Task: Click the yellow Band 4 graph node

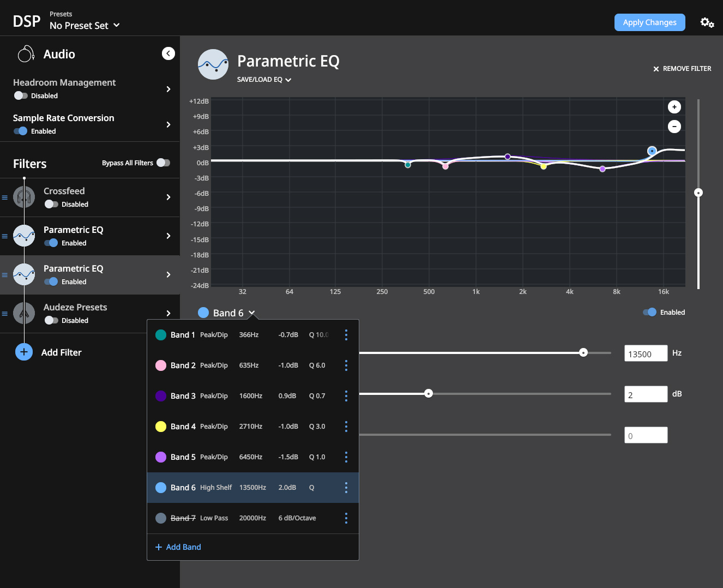Action: [x=544, y=166]
